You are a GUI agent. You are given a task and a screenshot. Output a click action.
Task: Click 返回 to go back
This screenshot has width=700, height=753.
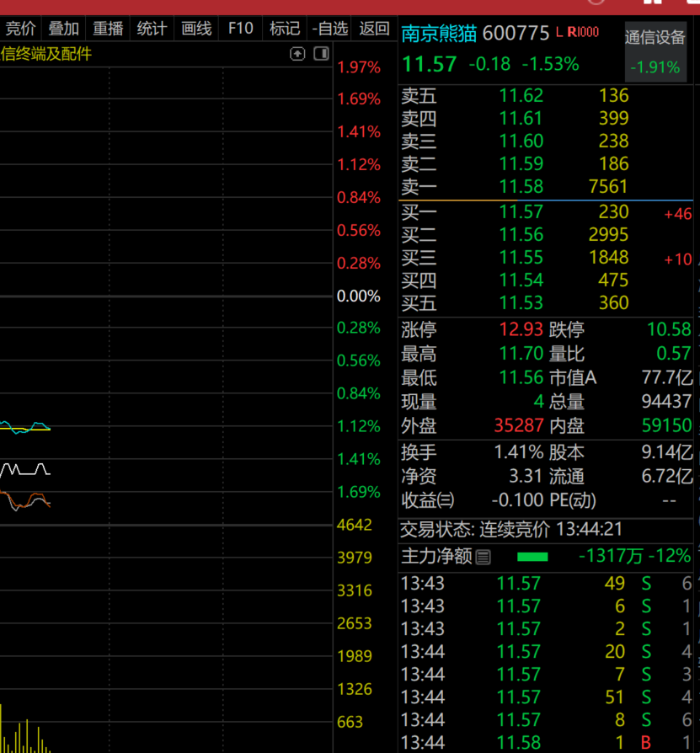374,29
